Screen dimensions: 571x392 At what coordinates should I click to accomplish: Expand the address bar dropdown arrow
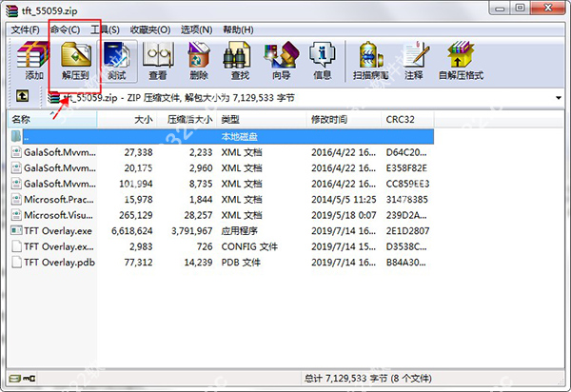click(x=559, y=98)
